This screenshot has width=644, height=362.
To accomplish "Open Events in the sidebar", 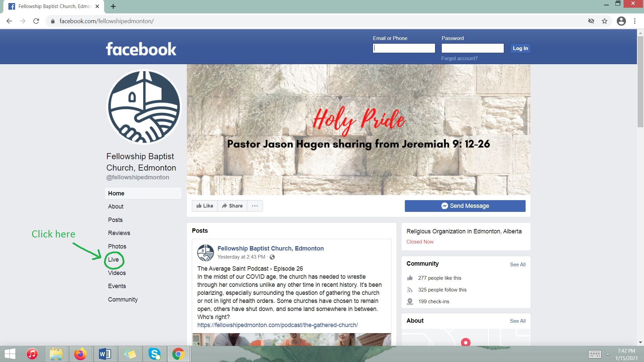I will 117,286.
